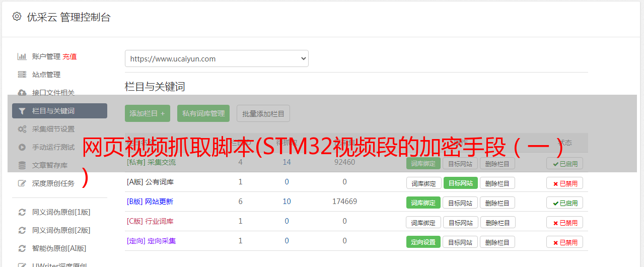Click the 状态 column header
The height and width of the screenshot is (267, 644).
point(565,143)
